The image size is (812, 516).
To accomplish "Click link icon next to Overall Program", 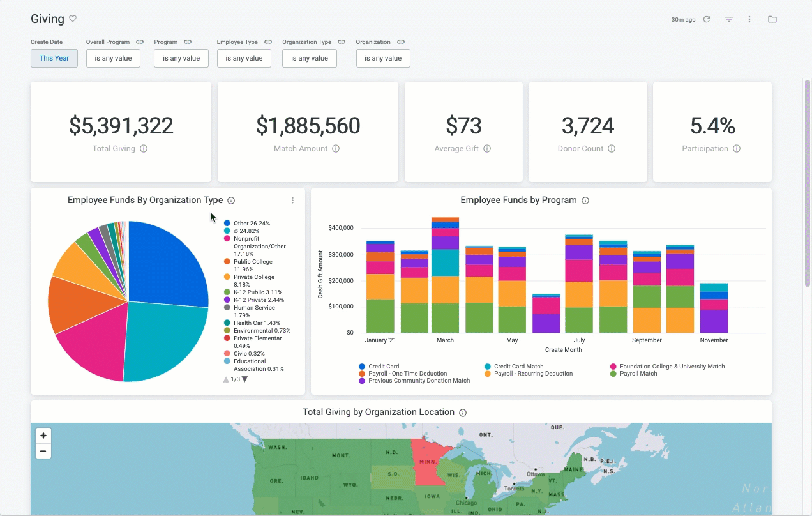I will (140, 42).
